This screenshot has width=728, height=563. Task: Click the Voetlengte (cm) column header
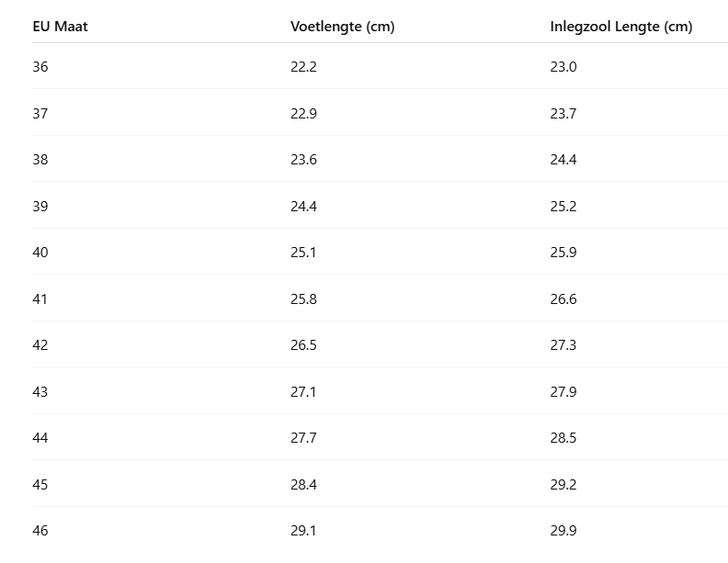[x=342, y=27]
